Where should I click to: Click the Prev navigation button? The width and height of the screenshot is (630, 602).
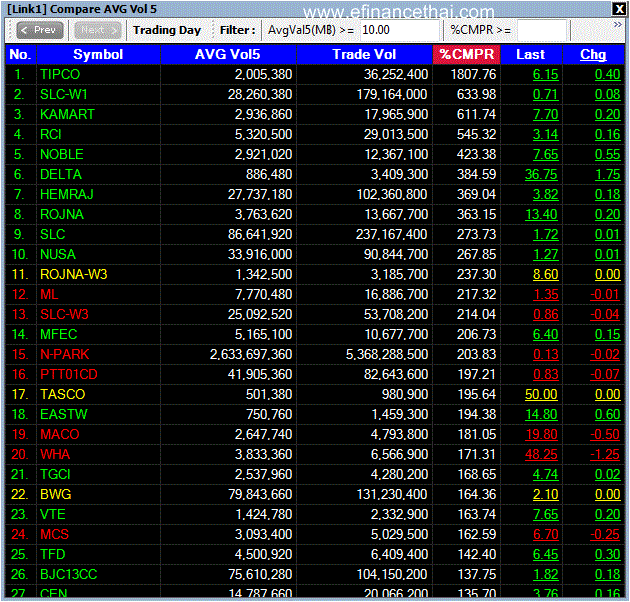tap(40, 30)
